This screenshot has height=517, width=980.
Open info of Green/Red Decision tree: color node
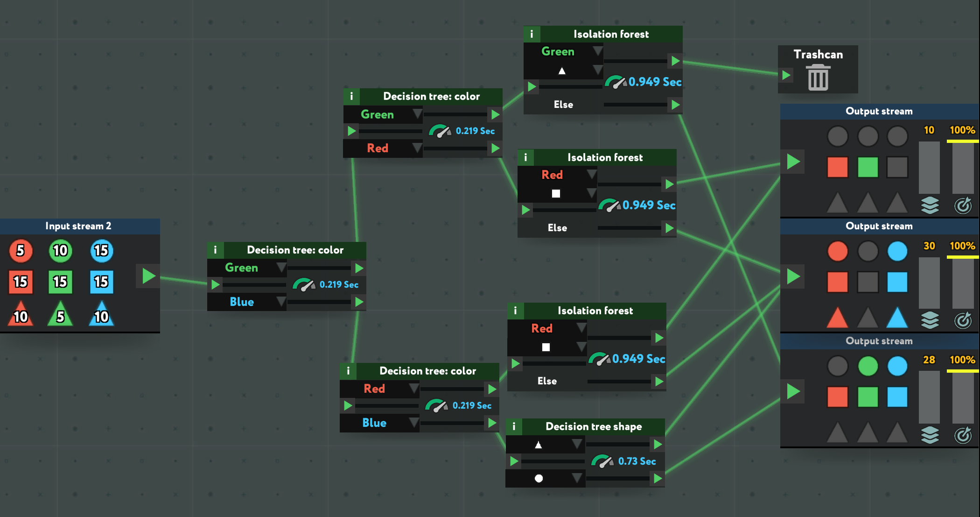[351, 96]
